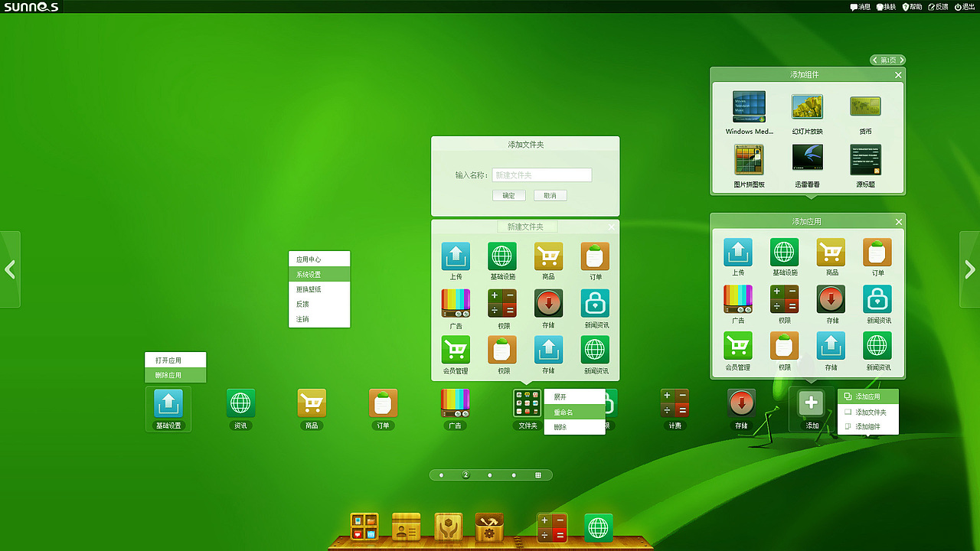Open the 广告 desktop app icon
Image resolution: width=980 pixels, height=551 pixels.
tap(456, 403)
